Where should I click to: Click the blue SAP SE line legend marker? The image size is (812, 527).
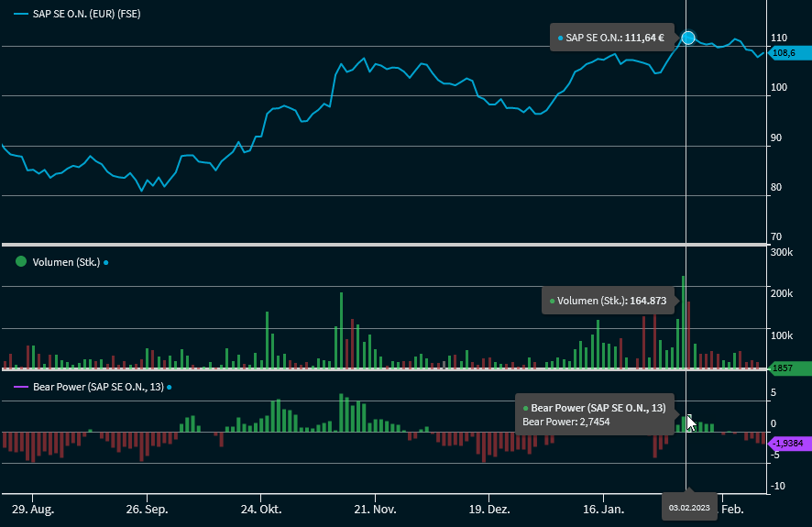click(21, 15)
